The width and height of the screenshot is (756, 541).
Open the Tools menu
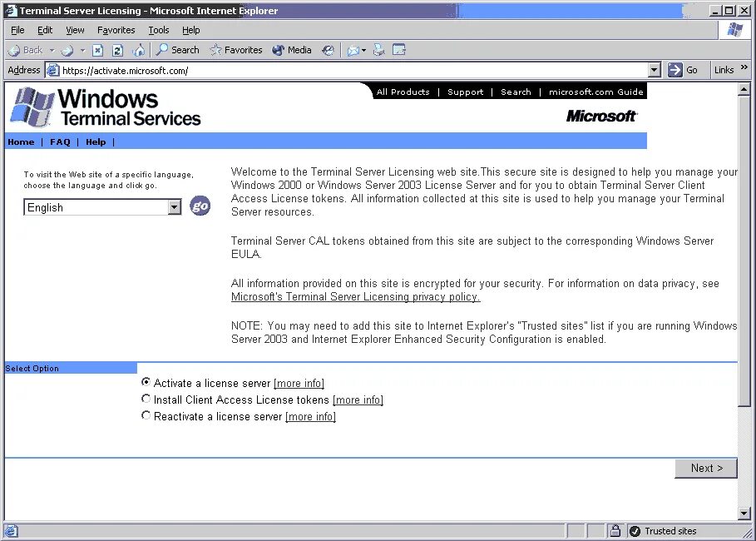(x=159, y=30)
